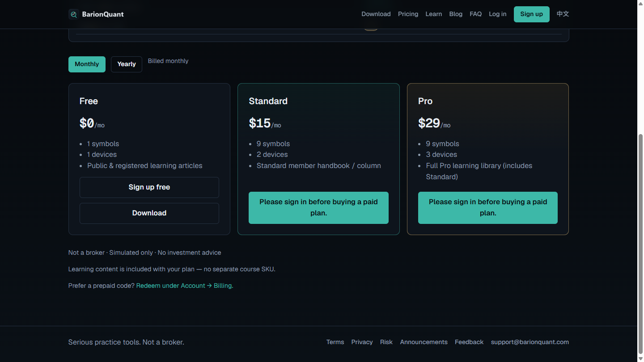Click the $0 price text
644x362 pixels.
(87, 123)
